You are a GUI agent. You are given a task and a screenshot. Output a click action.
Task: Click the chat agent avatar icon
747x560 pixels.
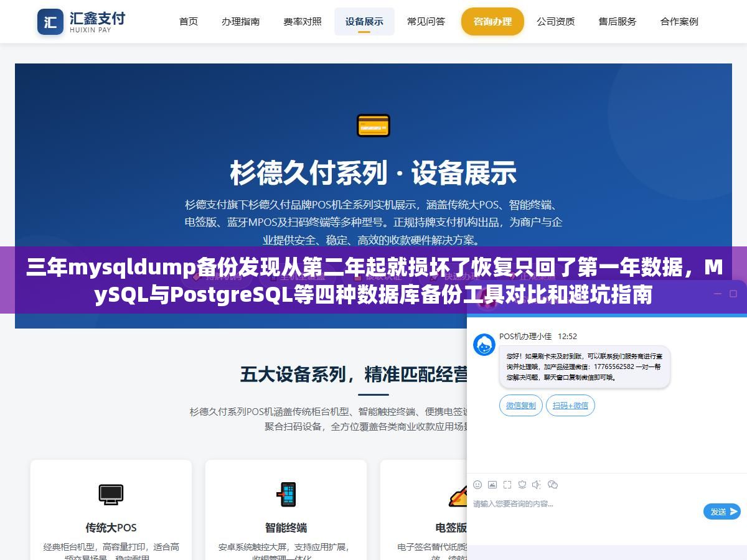coord(484,344)
